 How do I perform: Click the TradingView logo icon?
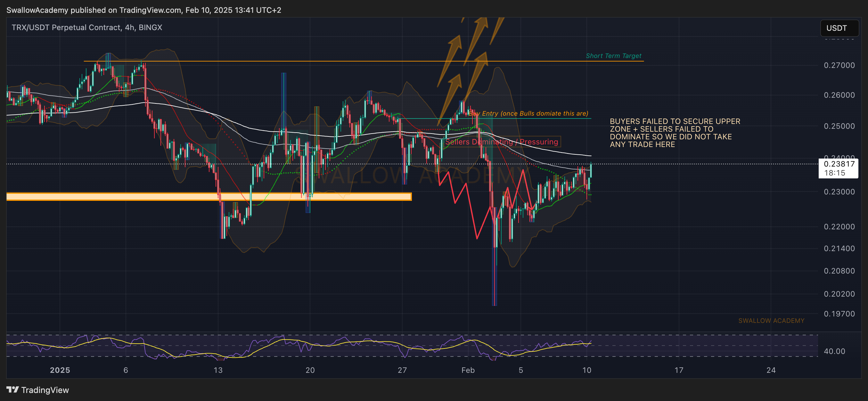click(12, 389)
